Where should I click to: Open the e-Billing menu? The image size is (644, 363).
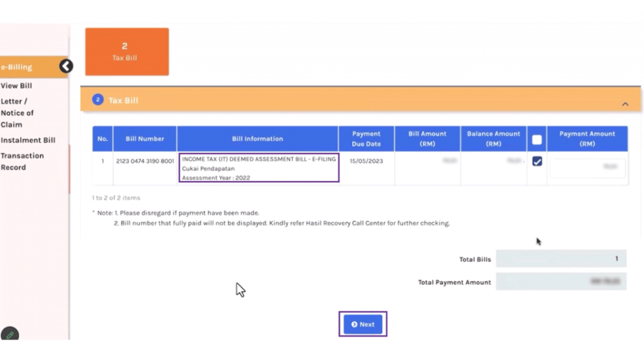coord(34,67)
